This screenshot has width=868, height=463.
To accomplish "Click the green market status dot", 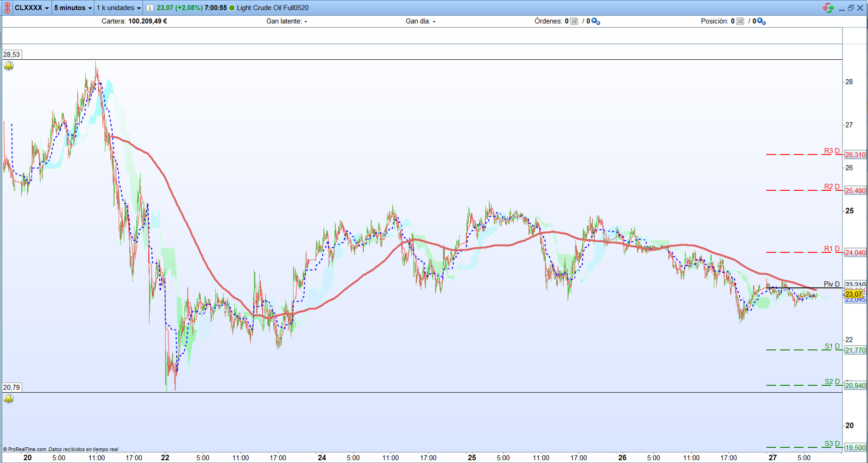I will tap(232, 8).
